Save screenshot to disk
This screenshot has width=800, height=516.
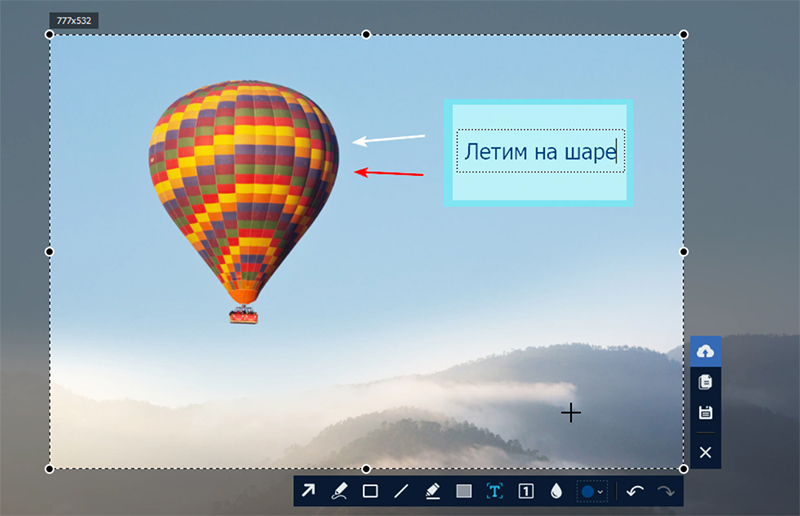coord(705,412)
